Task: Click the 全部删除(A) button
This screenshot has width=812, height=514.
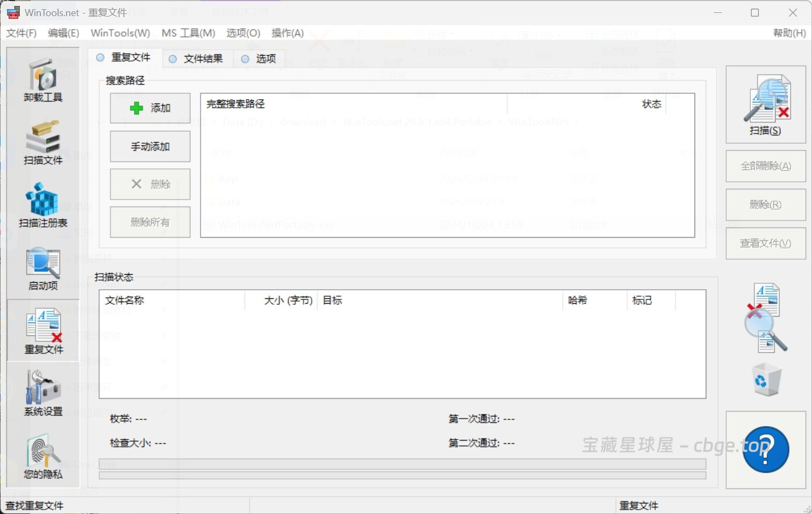Action: click(x=766, y=166)
